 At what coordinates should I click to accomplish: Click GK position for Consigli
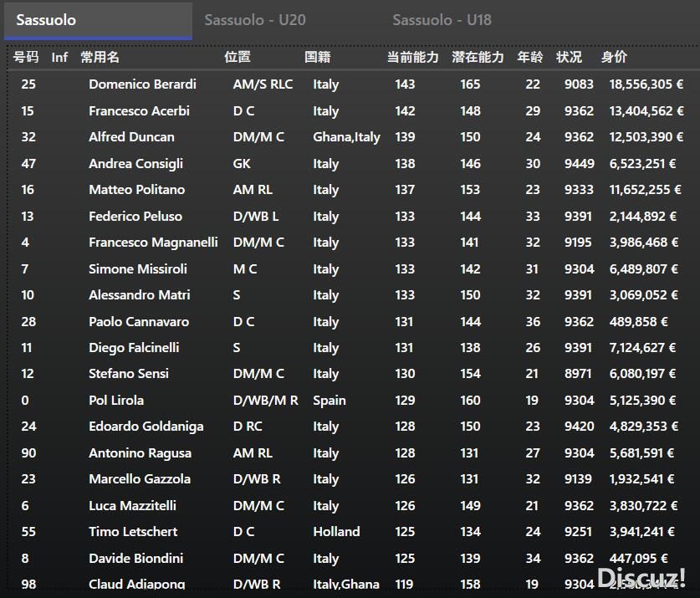pos(242,164)
